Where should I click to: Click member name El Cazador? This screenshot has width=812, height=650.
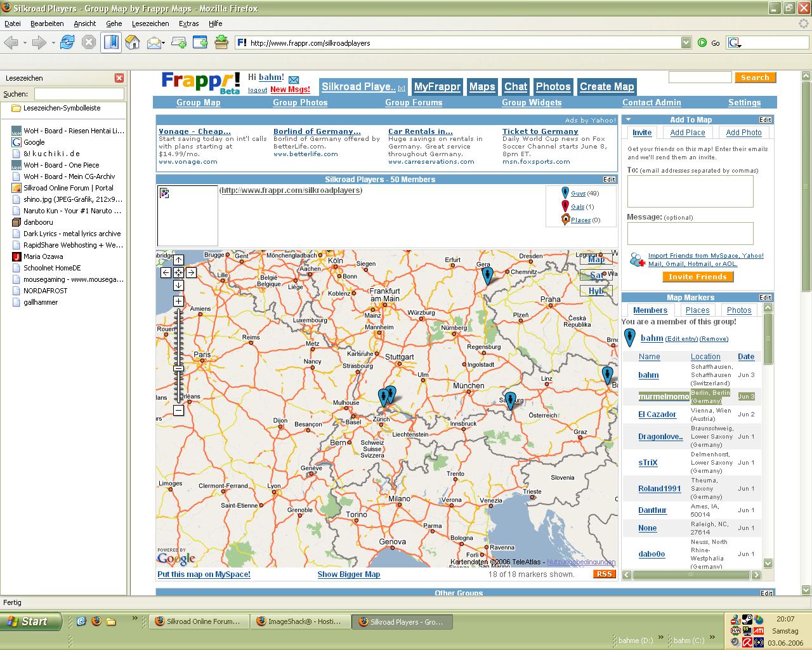pyautogui.click(x=657, y=415)
